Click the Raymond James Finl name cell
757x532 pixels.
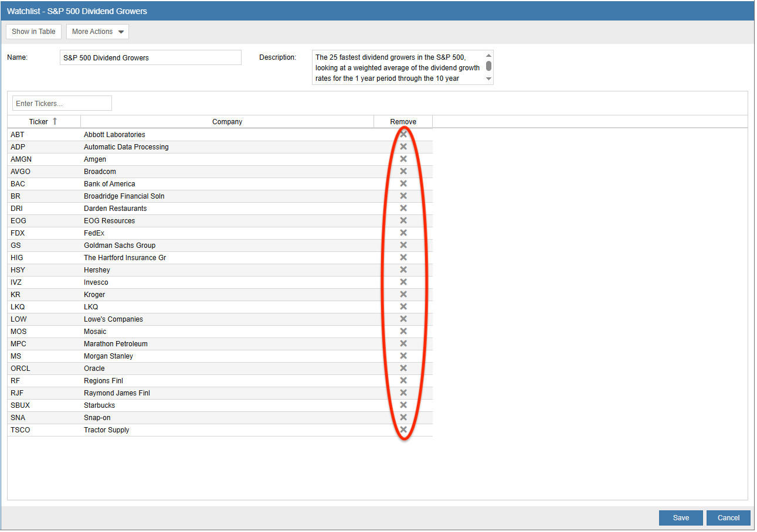[x=228, y=393]
